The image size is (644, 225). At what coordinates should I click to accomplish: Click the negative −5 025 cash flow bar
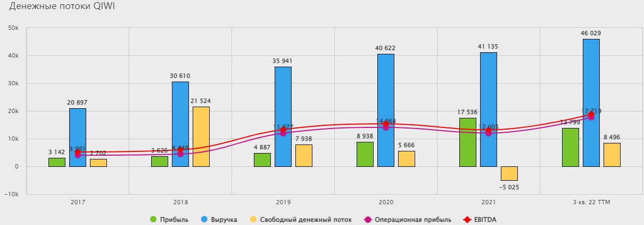tap(509, 173)
